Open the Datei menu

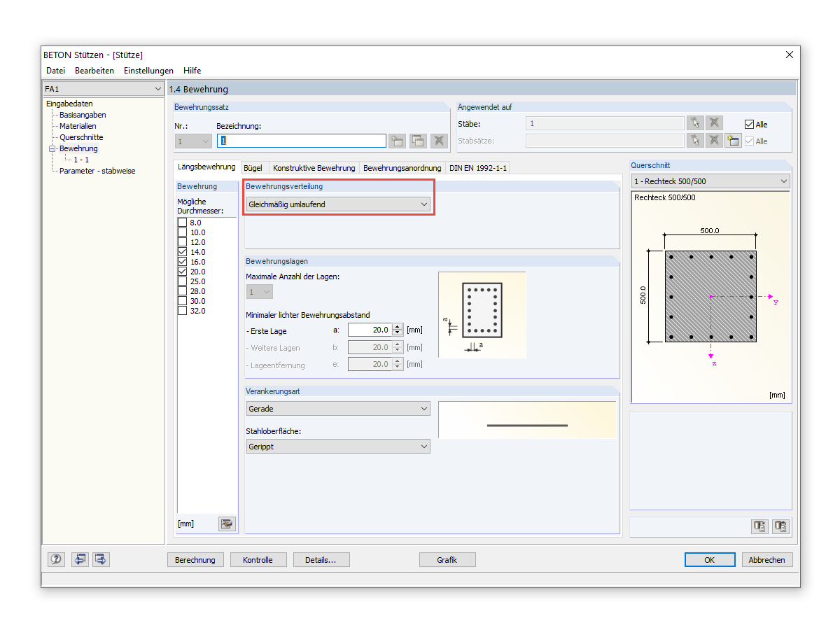point(55,71)
